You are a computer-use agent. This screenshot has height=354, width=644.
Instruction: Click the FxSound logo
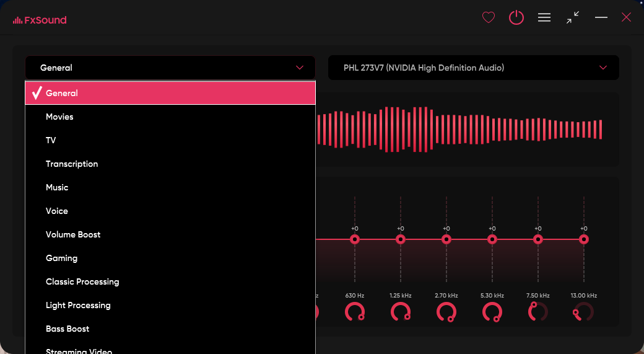click(40, 20)
